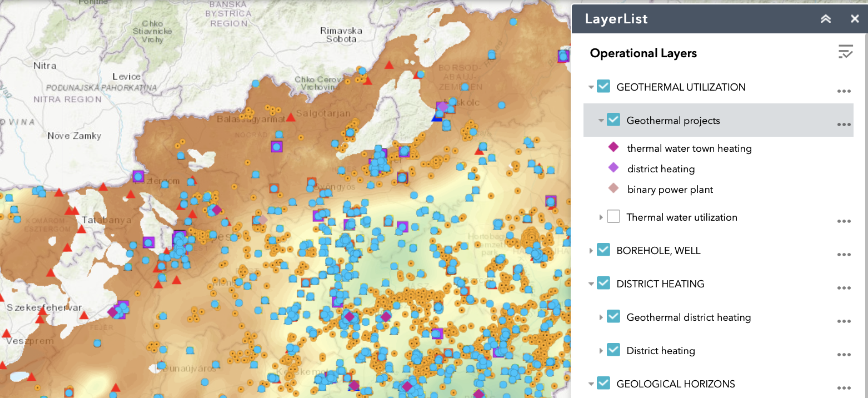Expand the District heating sublayers

click(601, 350)
